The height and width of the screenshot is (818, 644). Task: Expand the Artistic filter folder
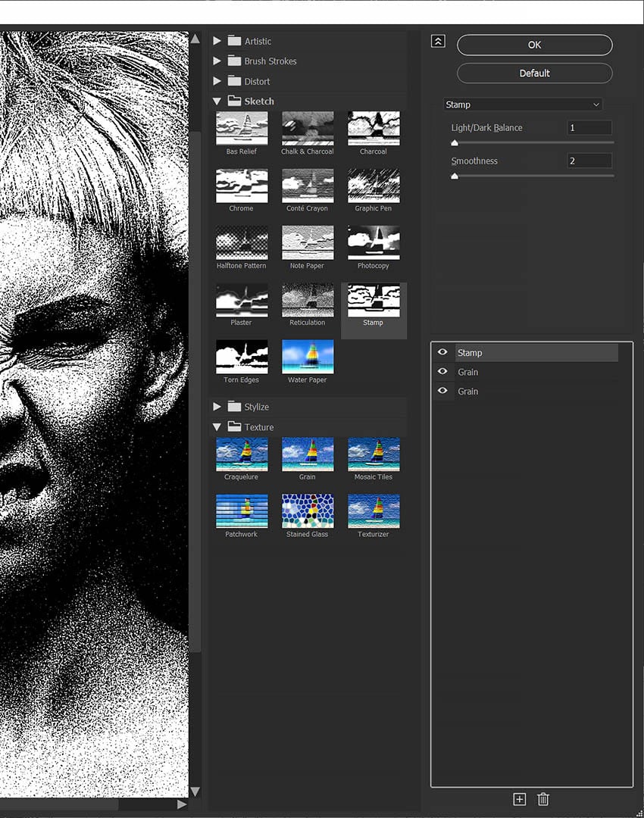[217, 41]
